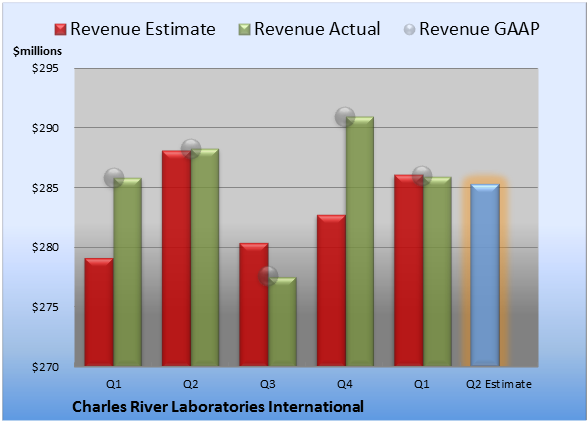Click the red Revenue Estimate legend swatch

[60, 29]
